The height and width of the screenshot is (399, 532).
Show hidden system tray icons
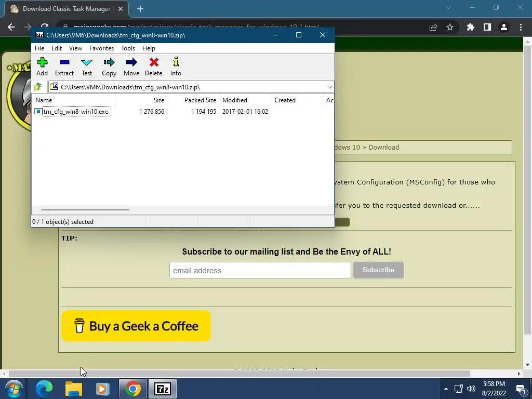click(x=446, y=389)
